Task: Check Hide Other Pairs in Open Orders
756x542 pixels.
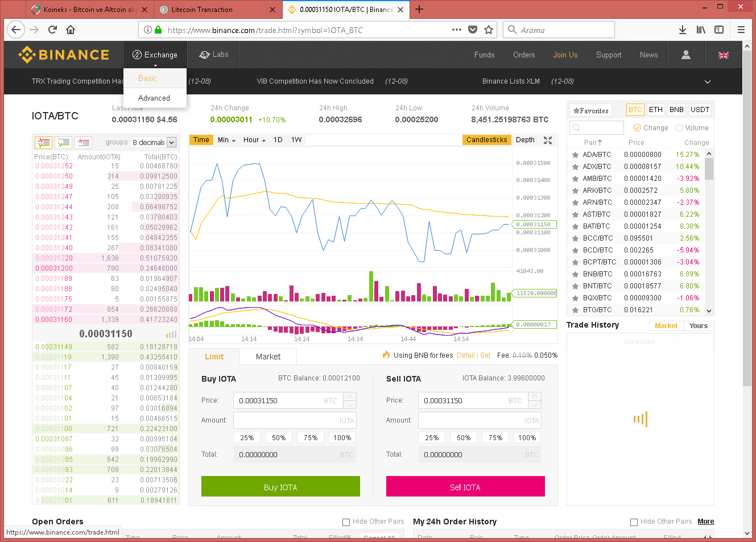Action: (346, 522)
